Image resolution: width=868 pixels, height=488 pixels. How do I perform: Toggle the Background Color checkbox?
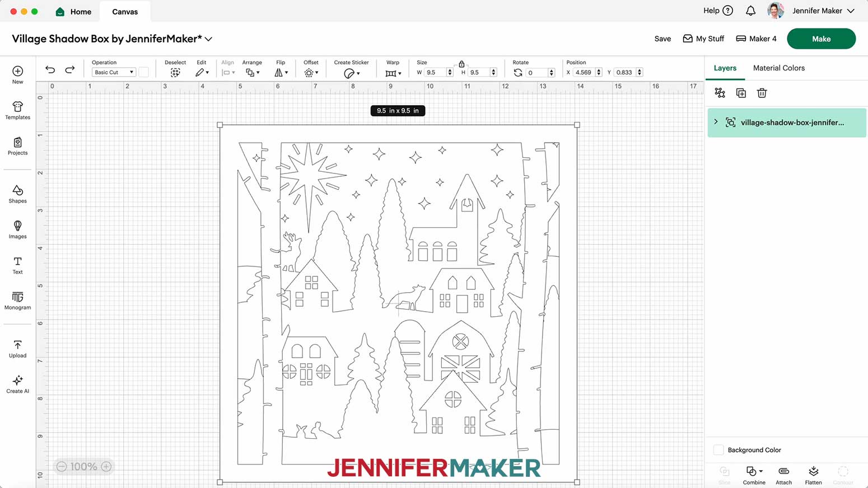pos(718,450)
